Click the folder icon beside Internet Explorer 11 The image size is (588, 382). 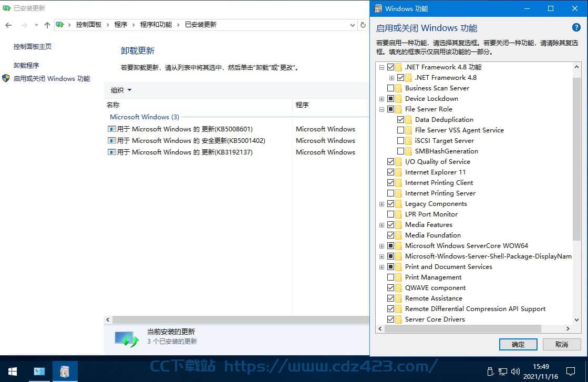398,172
